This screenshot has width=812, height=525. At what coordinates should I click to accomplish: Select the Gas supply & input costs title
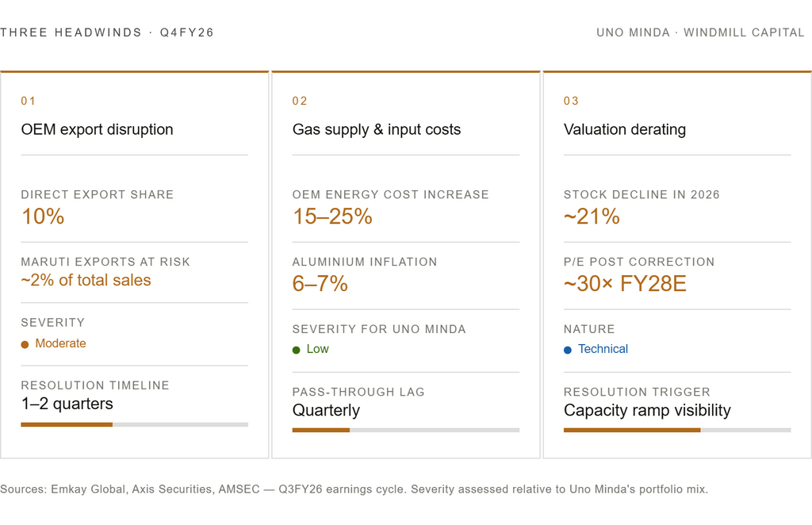point(377,129)
